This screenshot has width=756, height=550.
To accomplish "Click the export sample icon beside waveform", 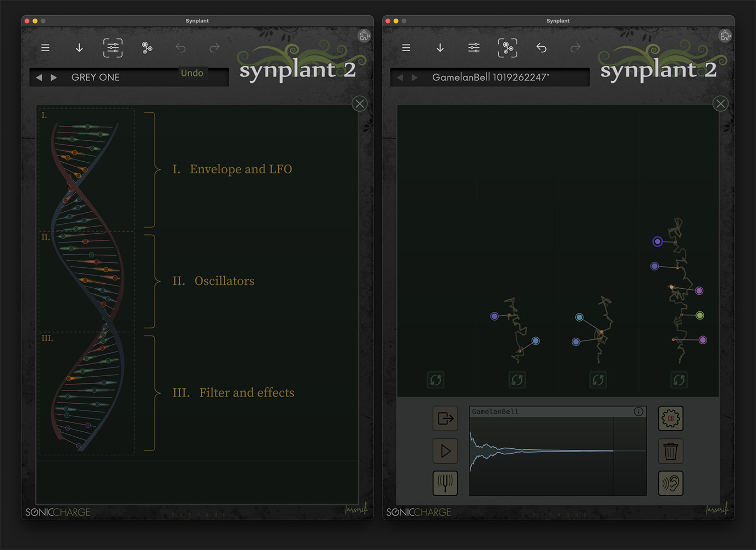I will [445, 419].
